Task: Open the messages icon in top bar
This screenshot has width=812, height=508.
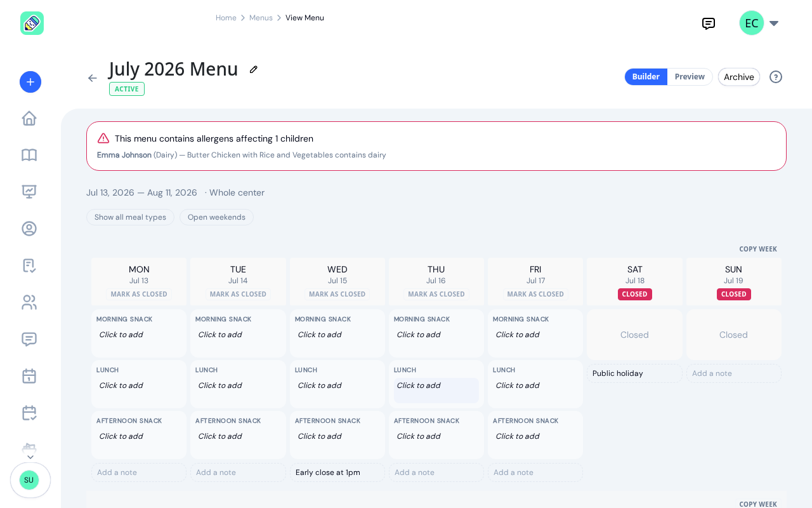Action: (709, 23)
